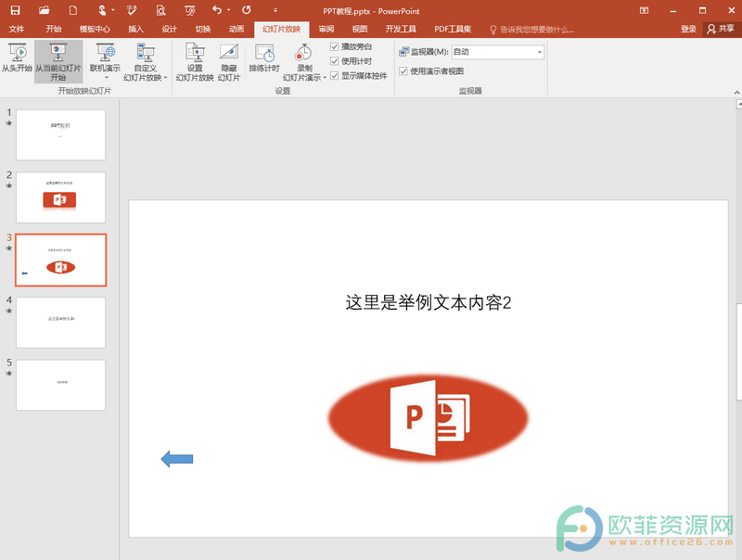Toggle Show Media Controls (显示媒体控件) checkbox

coord(334,76)
